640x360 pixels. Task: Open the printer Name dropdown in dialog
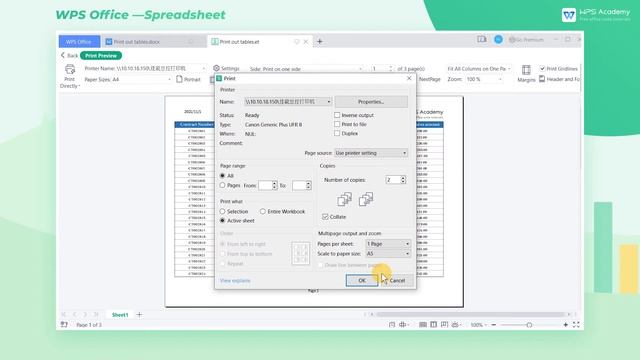click(288, 102)
